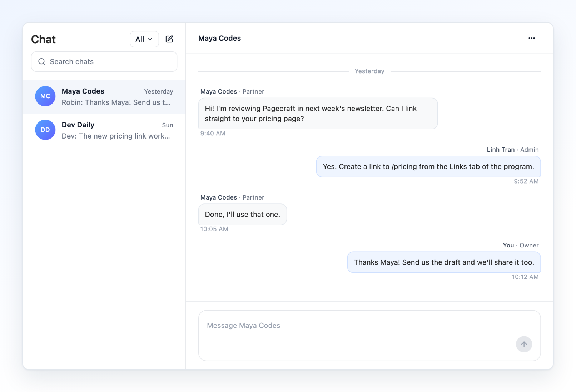Focus the Search chats field
Screen dimensions: 576x392
(104, 62)
